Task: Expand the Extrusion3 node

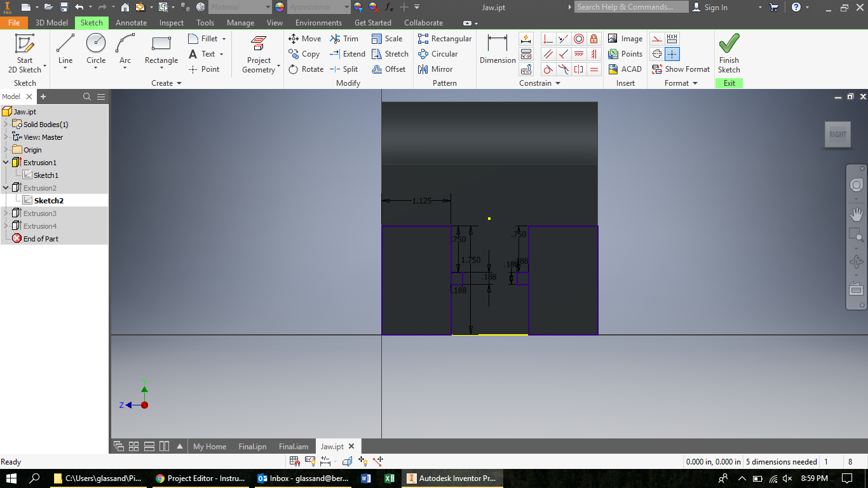Action: [6, 213]
